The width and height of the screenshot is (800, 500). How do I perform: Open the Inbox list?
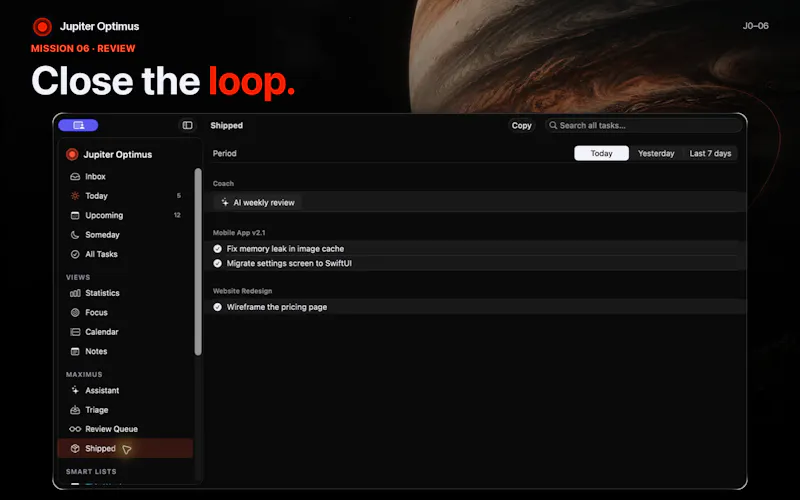[125, 177]
